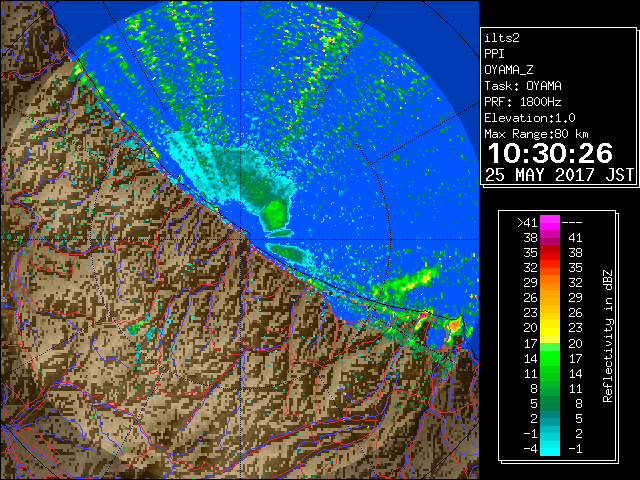Screen dimensions: 640x480
Task: Click the ">41" legend value
Action: pyautogui.click(x=527, y=223)
